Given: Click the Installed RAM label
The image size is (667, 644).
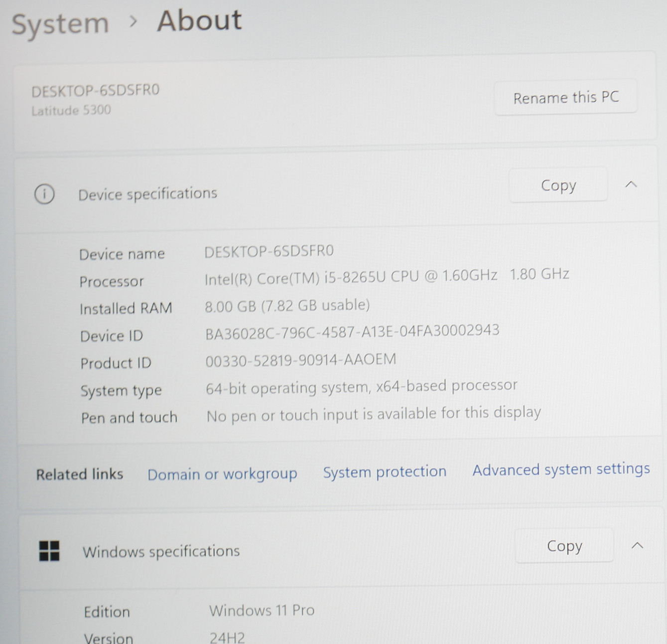Looking at the screenshot, I should 126,309.
